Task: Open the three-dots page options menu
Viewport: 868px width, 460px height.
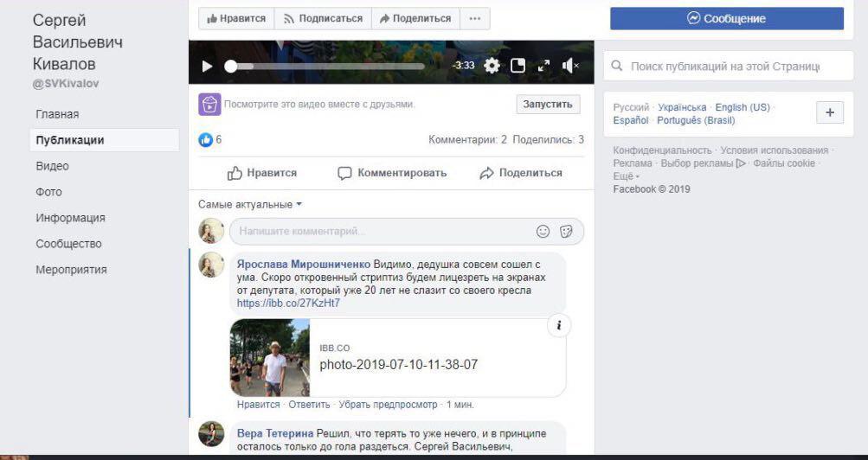Action: click(x=474, y=18)
